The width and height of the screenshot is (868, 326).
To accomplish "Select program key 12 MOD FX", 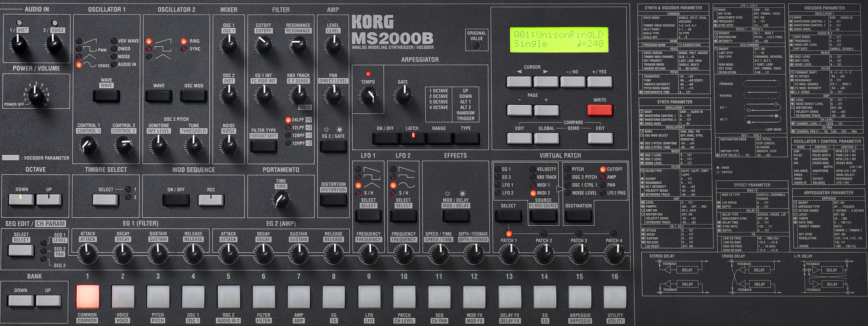I will click(x=474, y=297).
